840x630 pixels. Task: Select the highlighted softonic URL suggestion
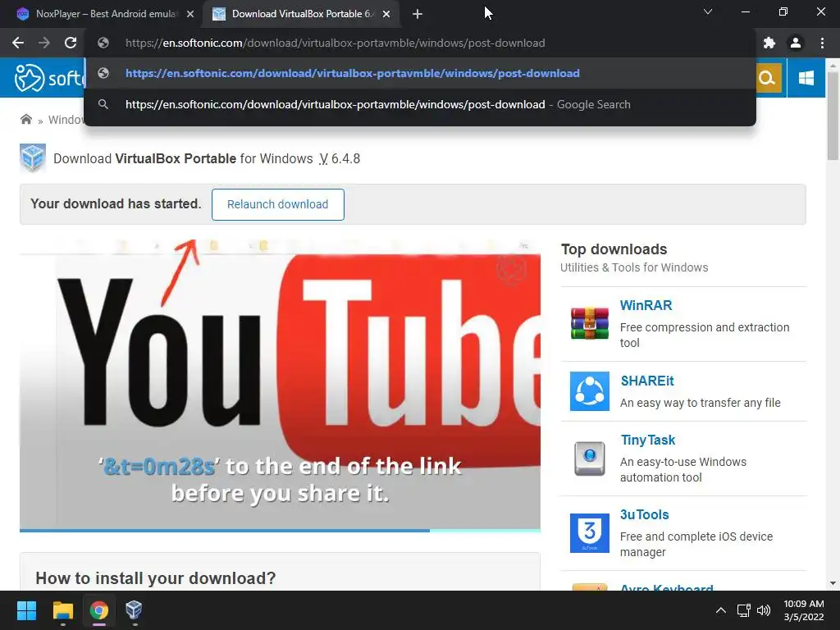click(x=420, y=73)
